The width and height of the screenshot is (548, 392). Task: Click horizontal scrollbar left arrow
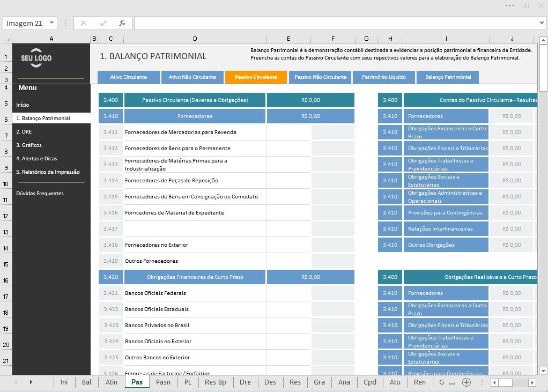(x=494, y=382)
